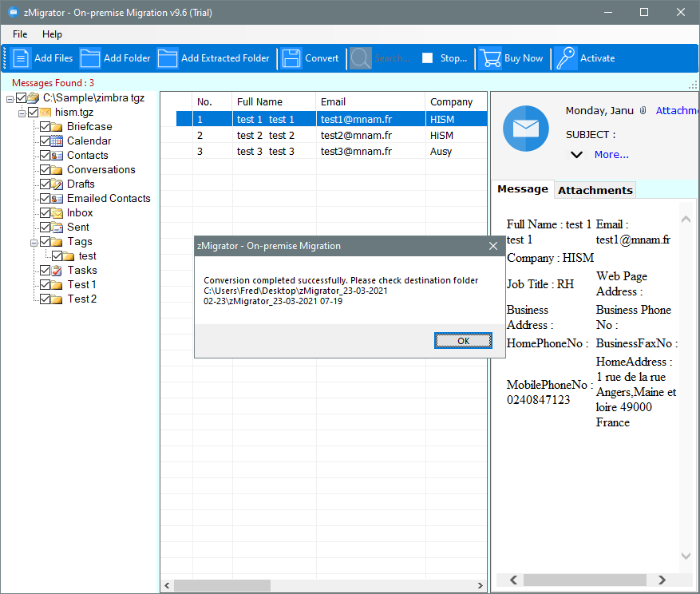Collapse the C:\Sample\zimbra tgz root node
The image size is (700, 594).
[x=10, y=99]
